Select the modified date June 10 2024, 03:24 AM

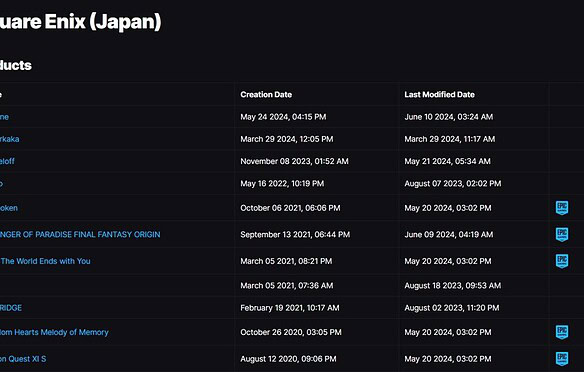pos(448,117)
